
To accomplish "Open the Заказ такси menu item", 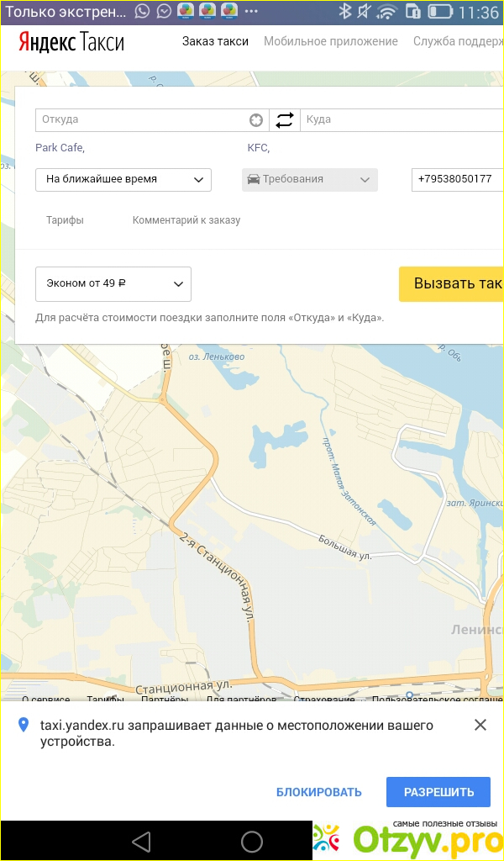I will [x=216, y=42].
